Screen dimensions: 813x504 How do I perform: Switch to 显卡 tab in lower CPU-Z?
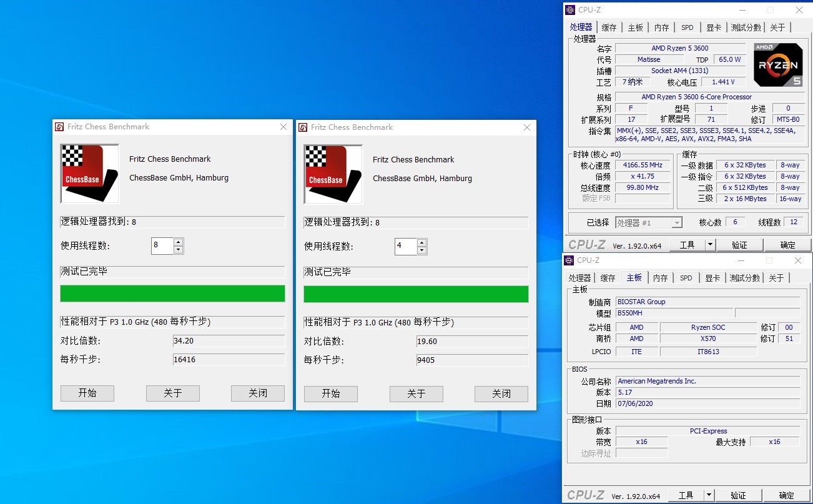(712, 278)
